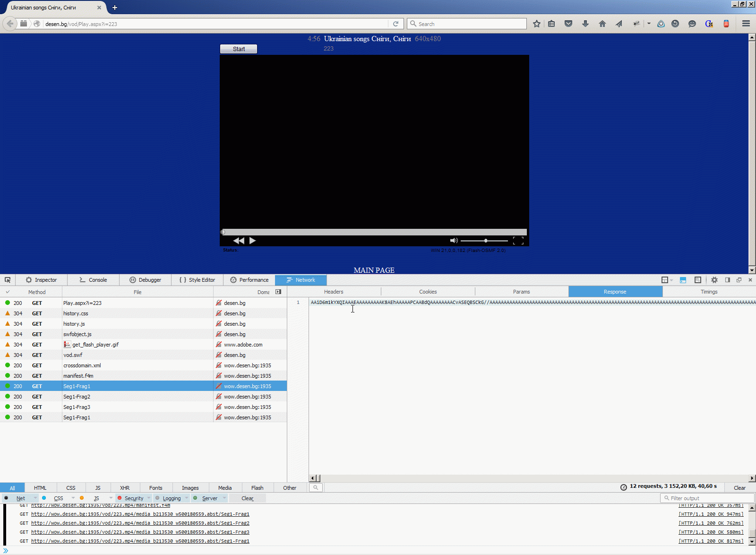Bookmark this page with the star icon
The height and width of the screenshot is (555, 756).
[537, 24]
